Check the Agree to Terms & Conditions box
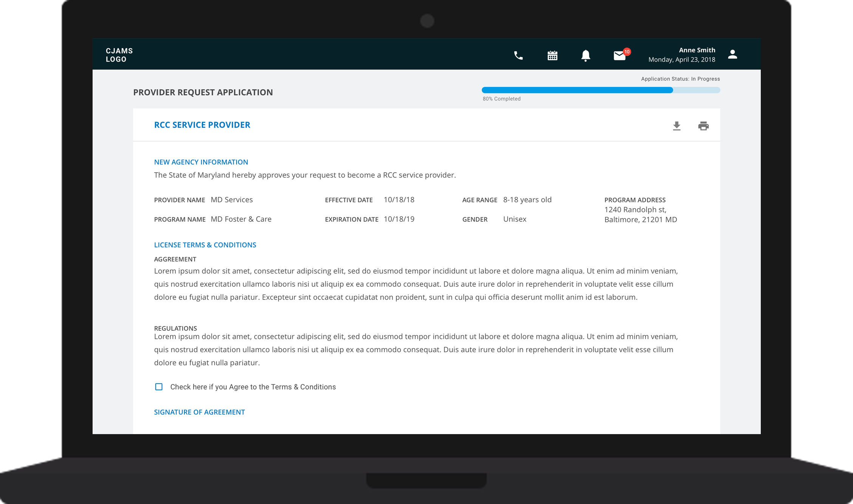The height and width of the screenshot is (504, 853). tap(159, 387)
